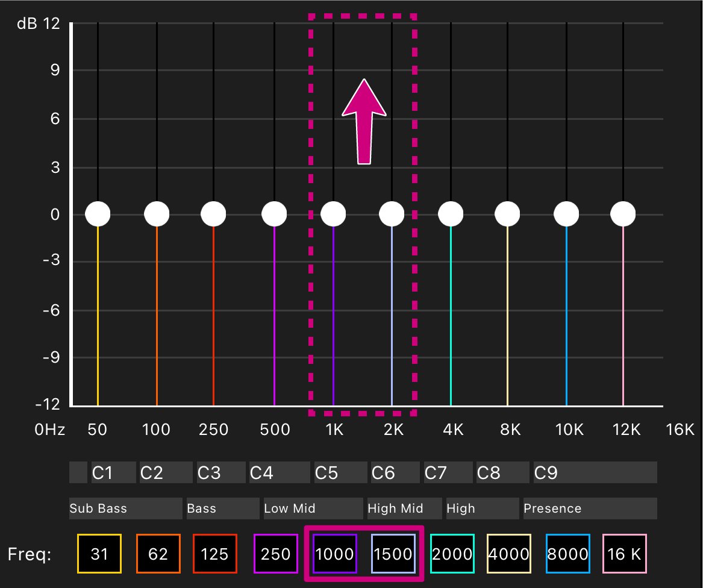Screen dimensions: 703x588
Task: Select the 16 K frequency box
Action: coord(625,554)
